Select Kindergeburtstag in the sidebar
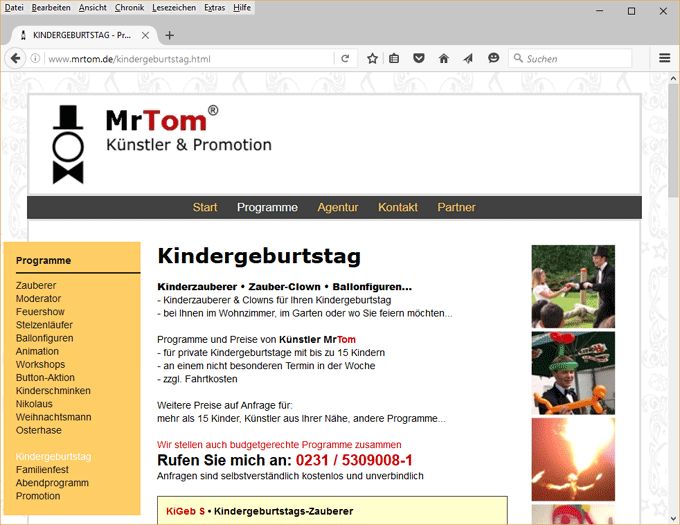The image size is (680, 525). [53, 457]
